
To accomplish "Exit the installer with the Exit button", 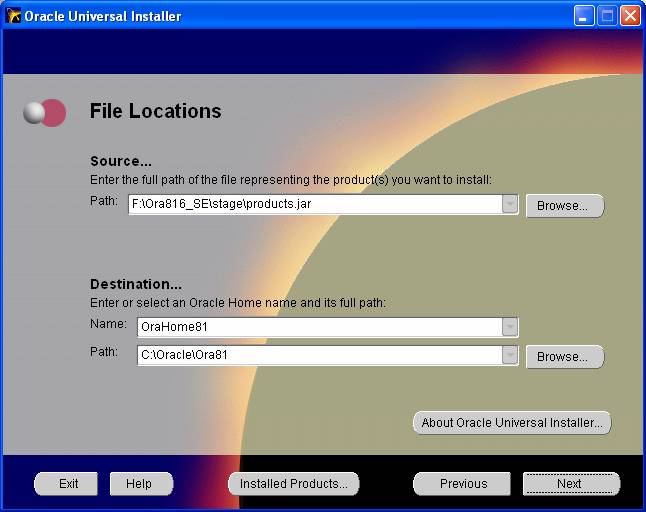I will (x=66, y=484).
